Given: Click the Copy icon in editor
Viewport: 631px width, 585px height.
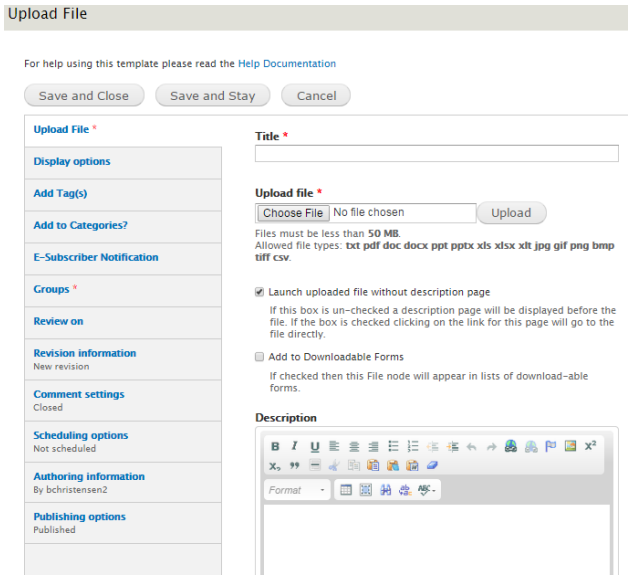Looking at the screenshot, I should pos(354,466).
